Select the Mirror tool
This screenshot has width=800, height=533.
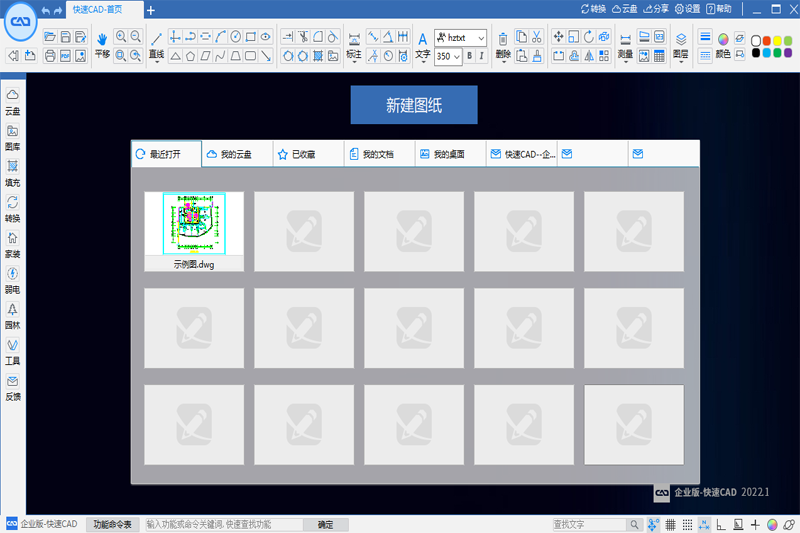tap(589, 56)
